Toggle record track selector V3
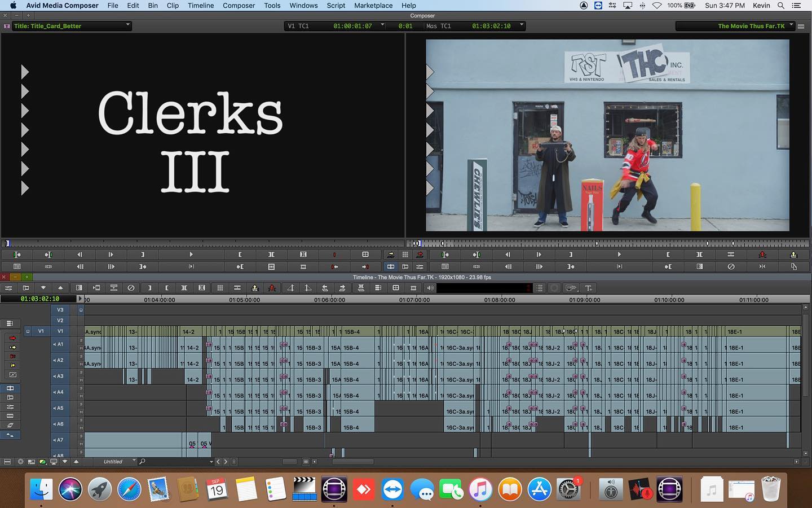This screenshot has height=508, width=812. tap(60, 310)
